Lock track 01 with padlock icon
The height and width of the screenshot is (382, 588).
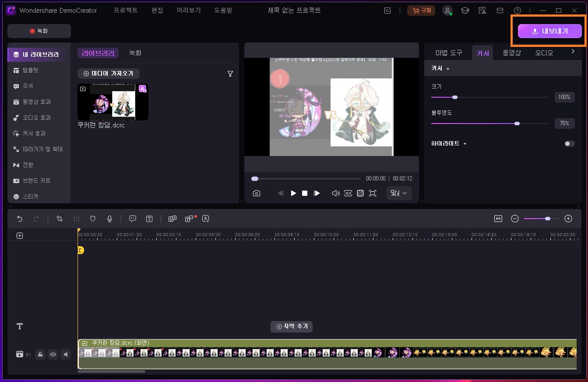click(40, 354)
